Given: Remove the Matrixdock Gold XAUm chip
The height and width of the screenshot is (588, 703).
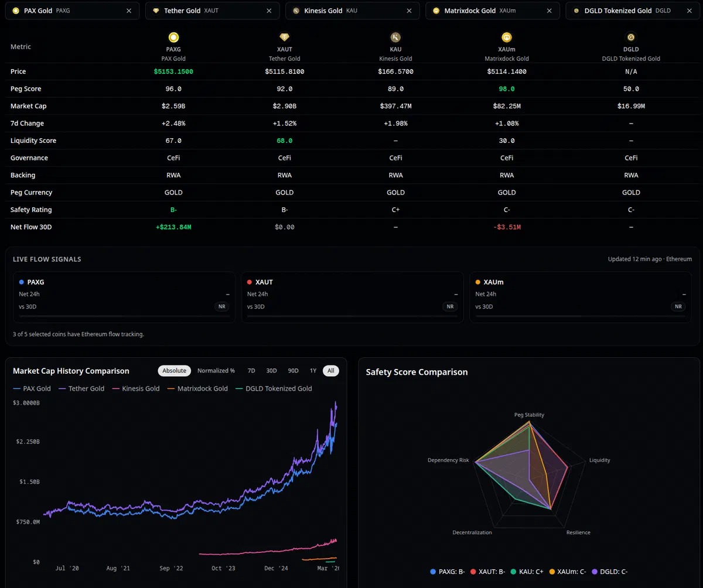Looking at the screenshot, I should [x=549, y=11].
